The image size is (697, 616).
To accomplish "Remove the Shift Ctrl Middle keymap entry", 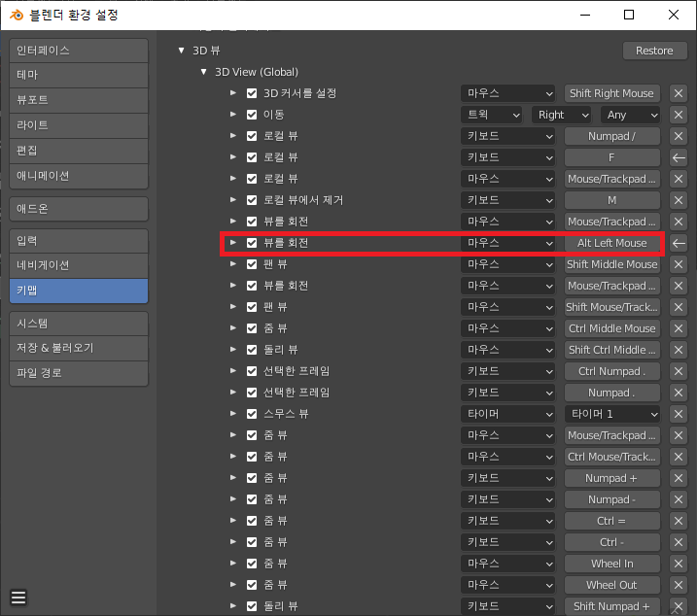I will pyautogui.click(x=679, y=350).
